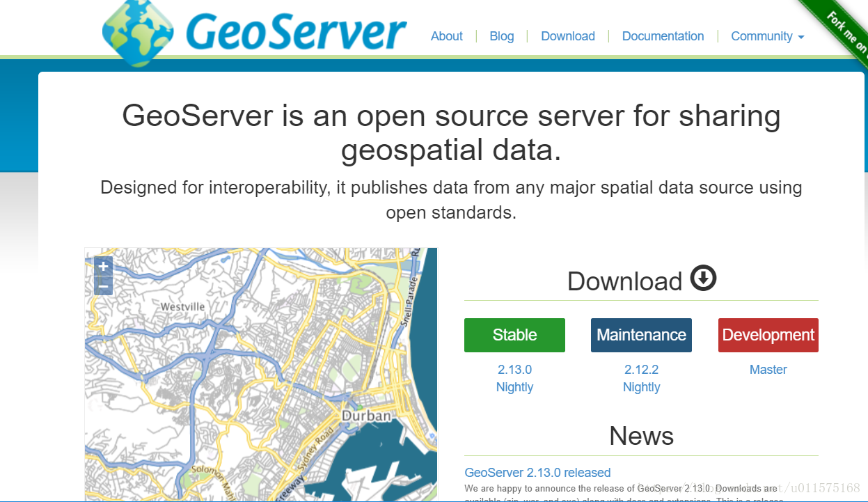Expand the Community dropdown menu

click(767, 36)
